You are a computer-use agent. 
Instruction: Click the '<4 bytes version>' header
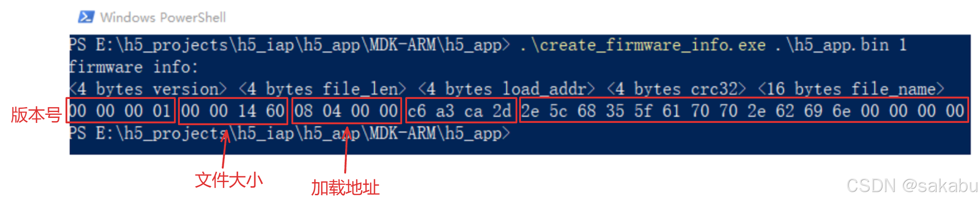(148, 89)
